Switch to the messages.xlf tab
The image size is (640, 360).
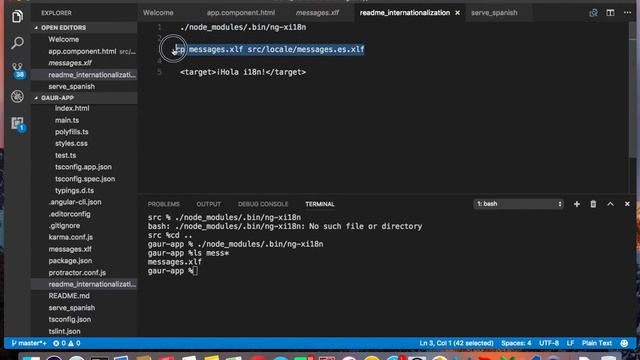coord(318,13)
